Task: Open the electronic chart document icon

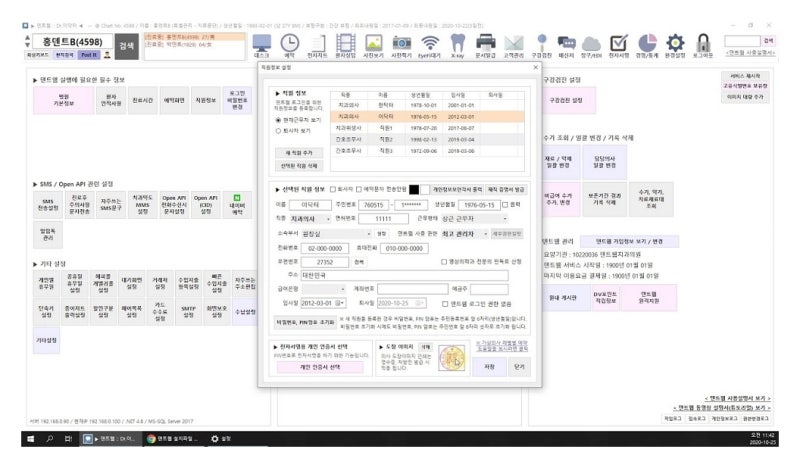Action: [317, 45]
